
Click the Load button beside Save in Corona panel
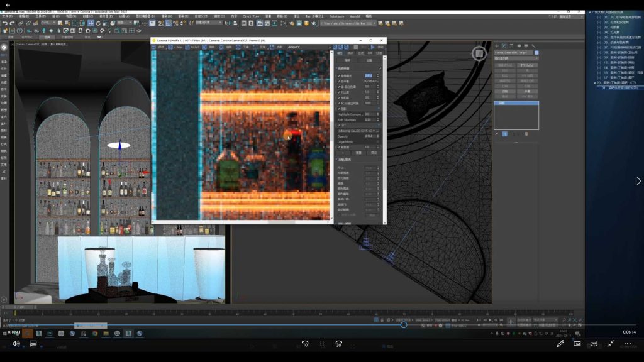click(369, 60)
